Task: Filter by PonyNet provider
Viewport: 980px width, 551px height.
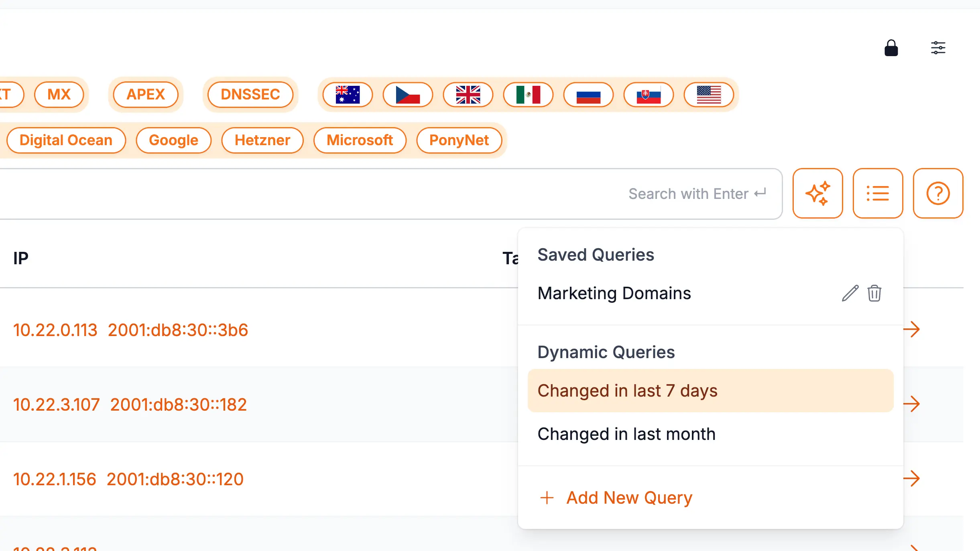Action: (x=459, y=140)
